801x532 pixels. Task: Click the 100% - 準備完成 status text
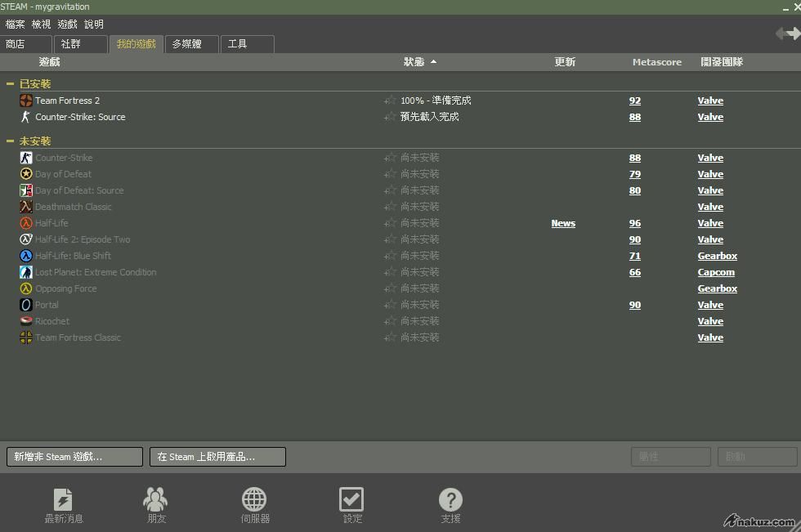click(436, 101)
